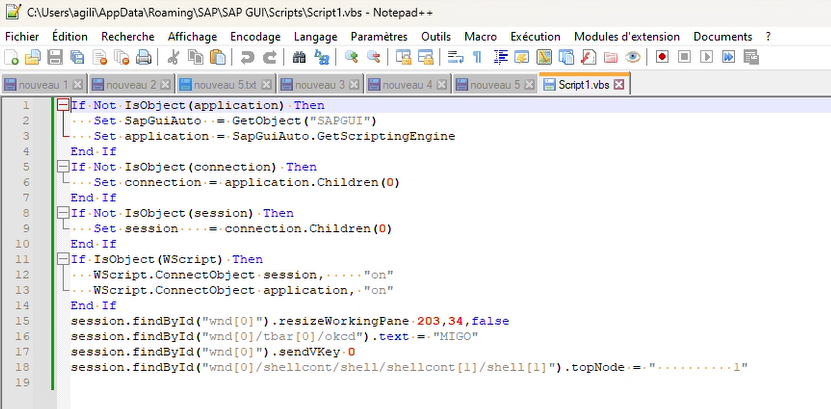
Task: Open the Outils menu
Action: point(436,37)
